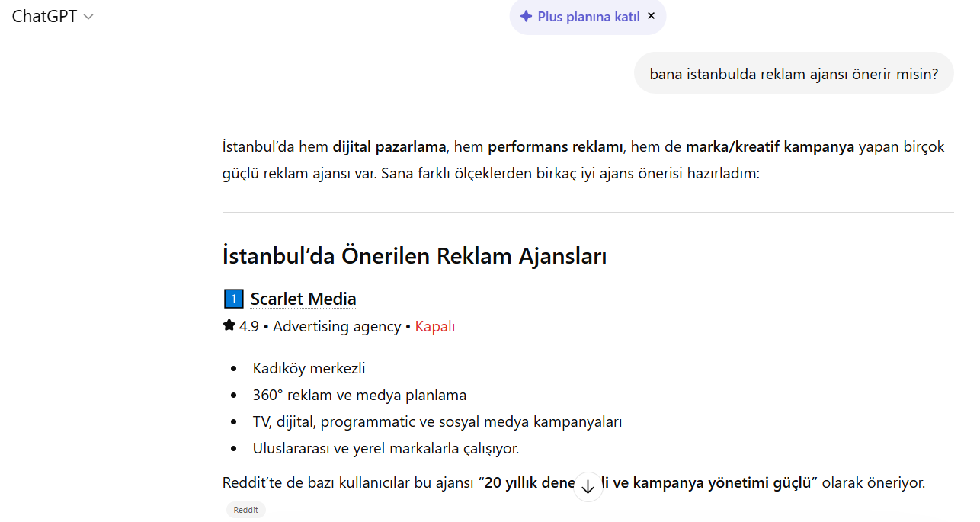This screenshot has height=522, width=980.
Task: Click the bold performans reklamı text
Action: [556, 146]
